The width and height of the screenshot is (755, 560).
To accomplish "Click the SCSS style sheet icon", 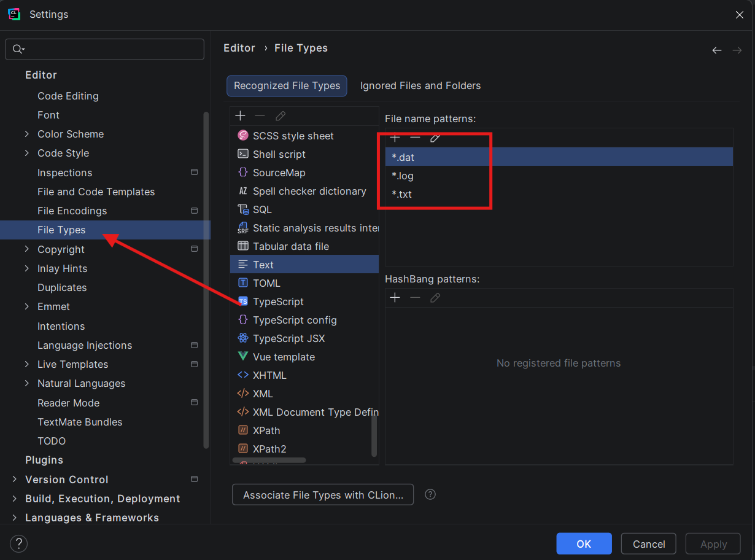I will [243, 136].
